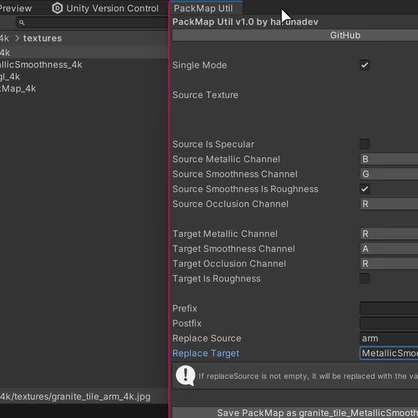Viewport: 418px width, 418px height.
Task: Select the asset ending in MetallicSmoothness_4k
Action: pos(41,65)
